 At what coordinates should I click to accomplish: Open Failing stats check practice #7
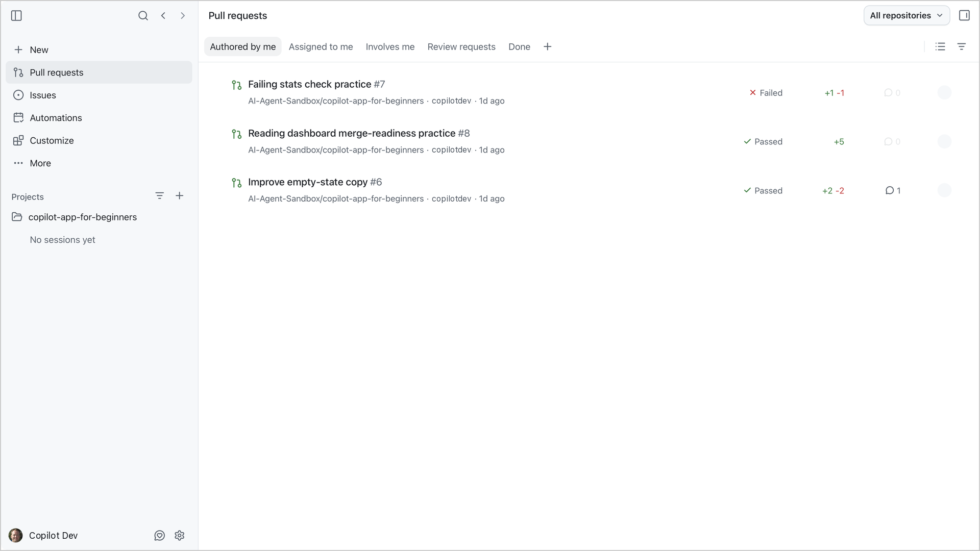[316, 84]
